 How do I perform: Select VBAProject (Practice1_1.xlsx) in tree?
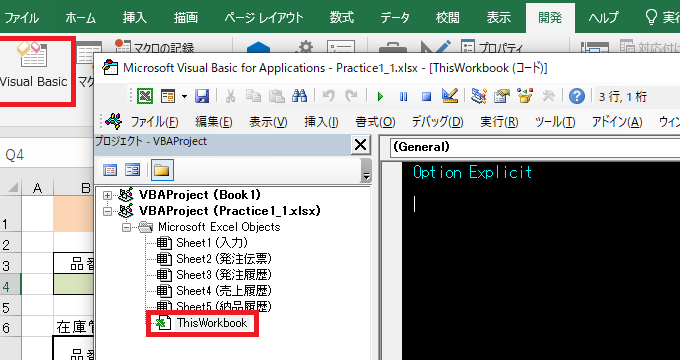[x=230, y=211]
